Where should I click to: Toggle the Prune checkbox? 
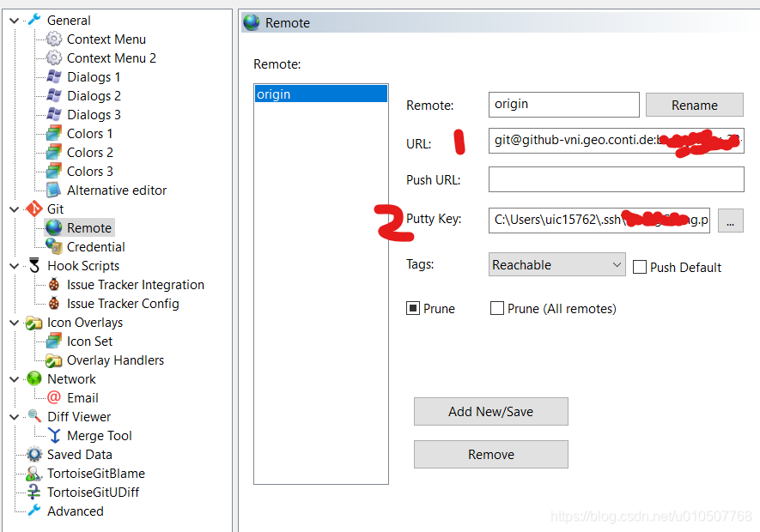(x=412, y=308)
